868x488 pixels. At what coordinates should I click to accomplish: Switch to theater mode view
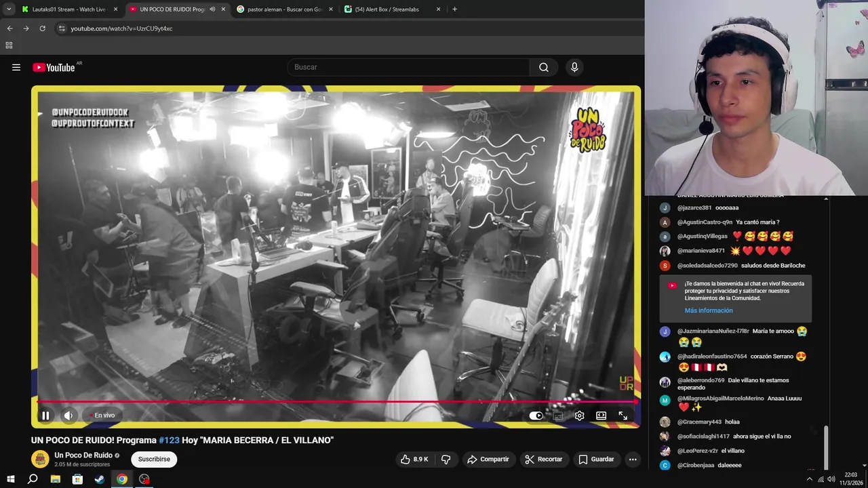pos(601,415)
